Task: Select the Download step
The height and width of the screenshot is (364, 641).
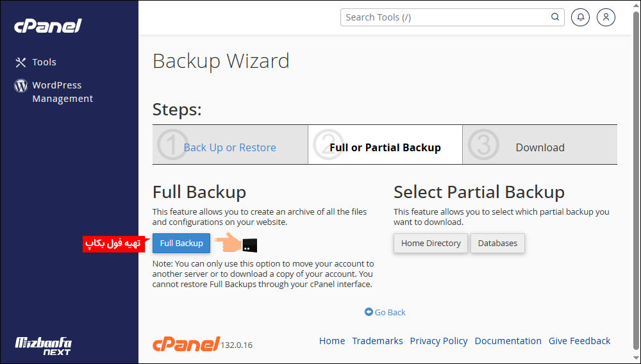Action: [540, 147]
